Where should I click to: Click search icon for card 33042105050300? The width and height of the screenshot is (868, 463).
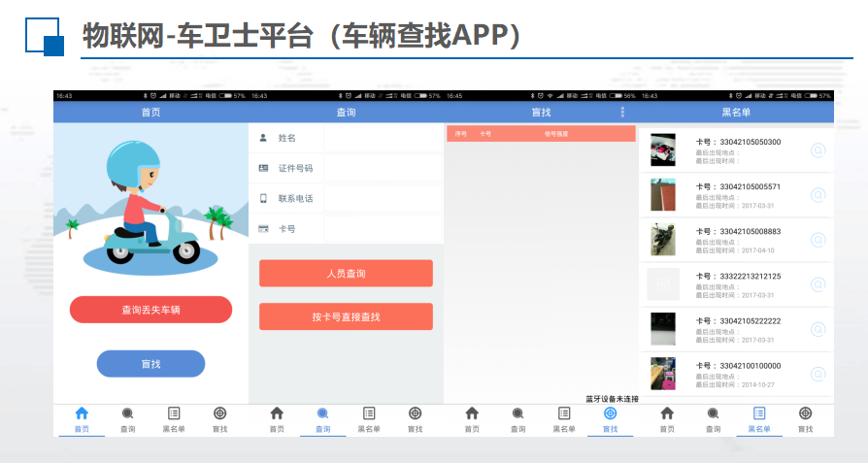coord(818,150)
